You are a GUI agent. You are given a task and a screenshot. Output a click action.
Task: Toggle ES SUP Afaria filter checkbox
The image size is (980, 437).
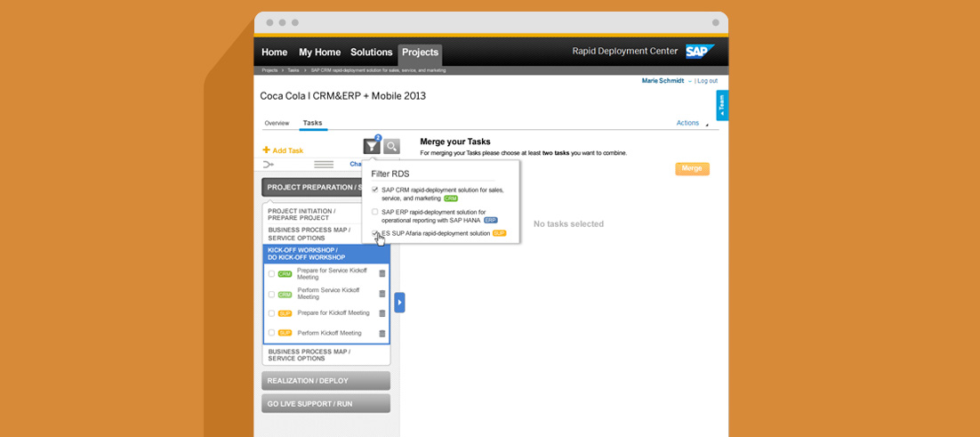(375, 233)
